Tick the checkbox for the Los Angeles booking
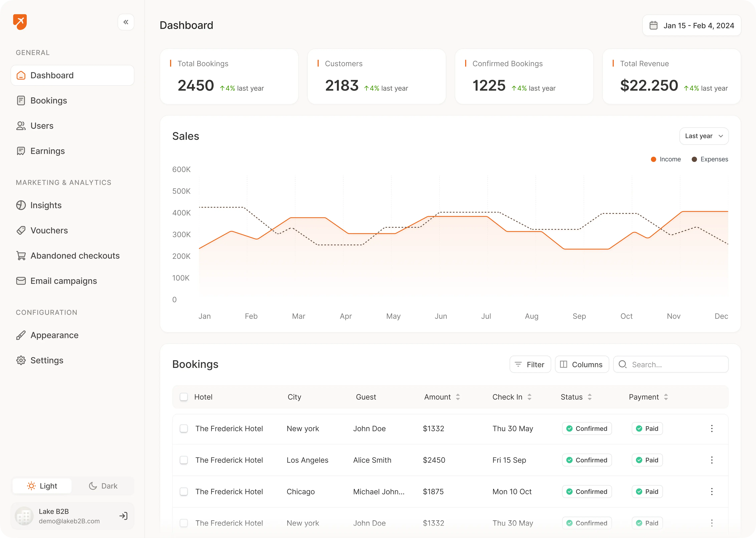 [x=184, y=460]
